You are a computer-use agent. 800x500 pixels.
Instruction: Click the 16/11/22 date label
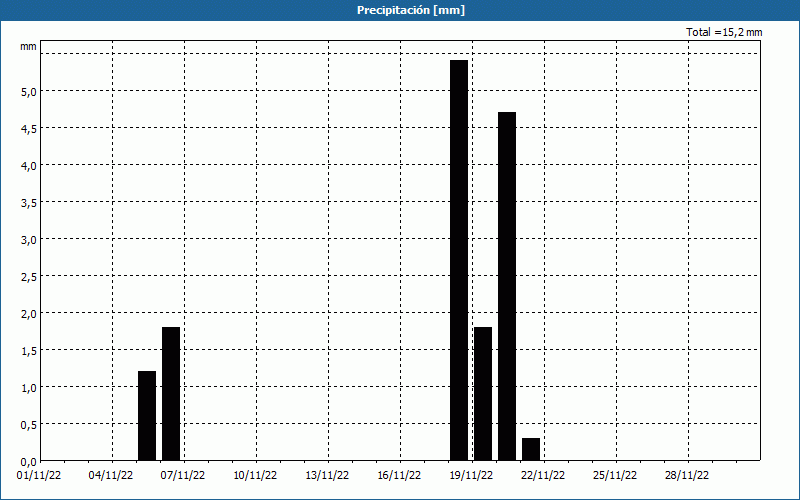(399, 475)
